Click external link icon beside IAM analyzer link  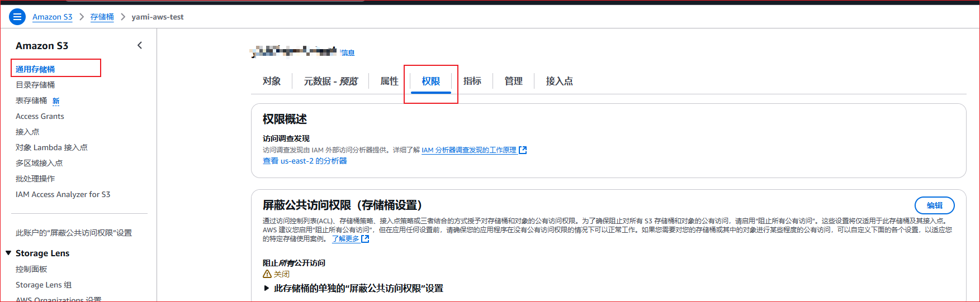pyautogui.click(x=523, y=150)
